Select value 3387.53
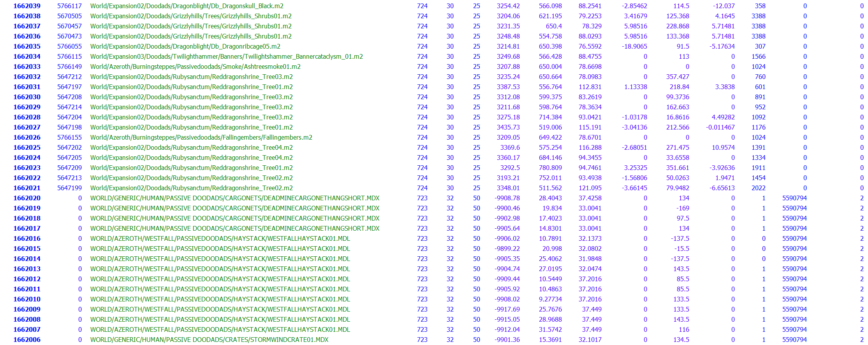Screen dimensions: 868x345 (x=508, y=87)
